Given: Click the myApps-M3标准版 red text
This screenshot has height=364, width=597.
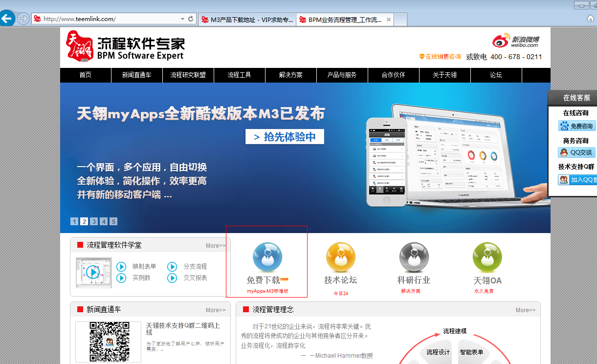Looking at the screenshot, I should pyautogui.click(x=267, y=291).
